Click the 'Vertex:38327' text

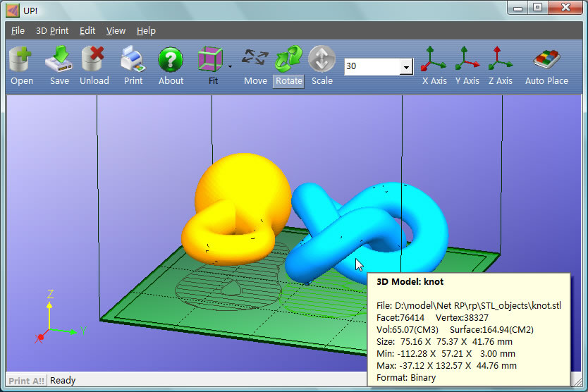pyautogui.click(x=462, y=318)
